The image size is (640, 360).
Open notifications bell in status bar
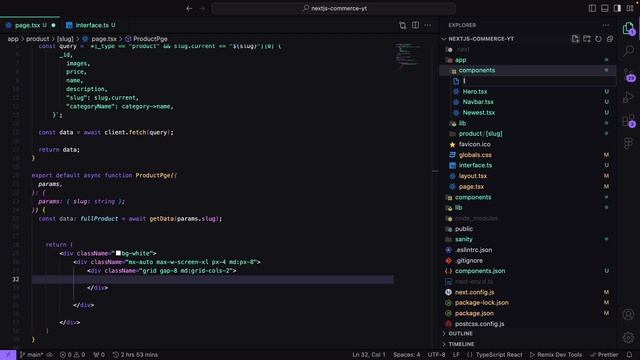(x=629, y=354)
